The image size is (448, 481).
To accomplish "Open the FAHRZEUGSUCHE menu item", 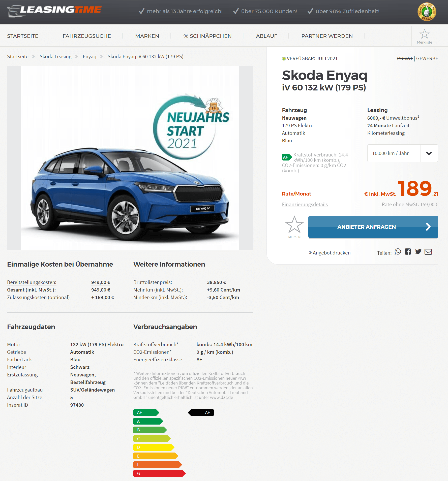I will [87, 36].
